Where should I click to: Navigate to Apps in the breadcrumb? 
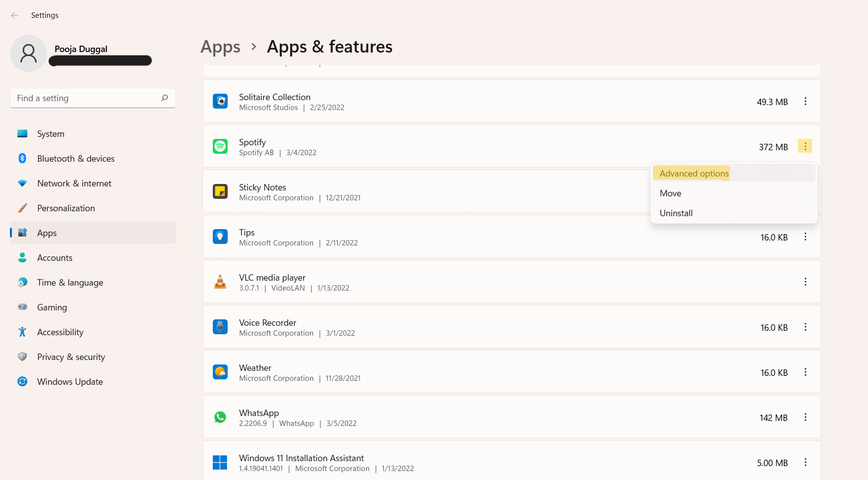pyautogui.click(x=220, y=47)
